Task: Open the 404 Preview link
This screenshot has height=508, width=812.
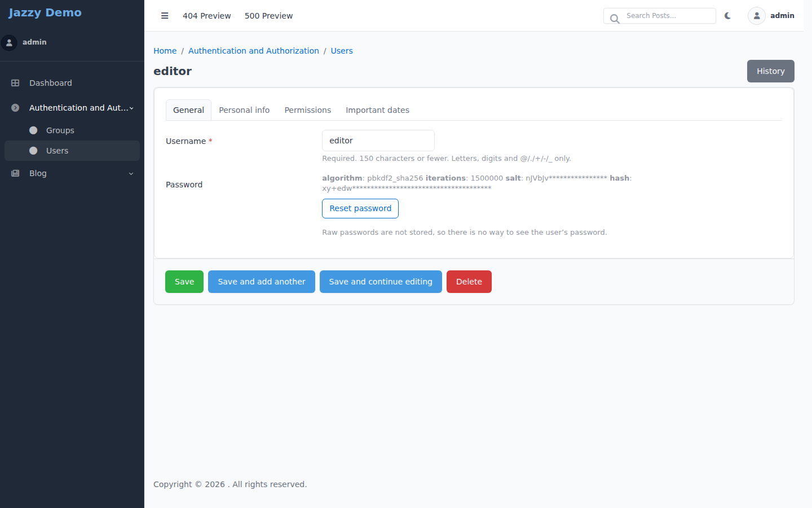Action: coord(206,16)
